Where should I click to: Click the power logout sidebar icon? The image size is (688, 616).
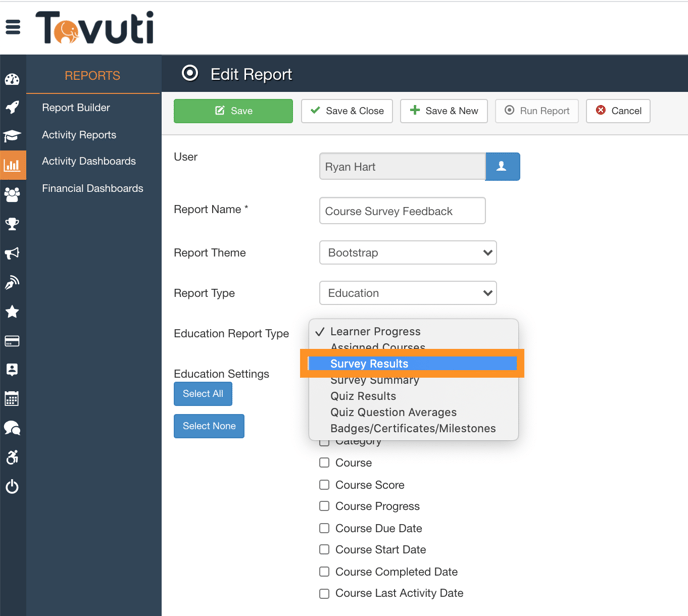point(12,487)
